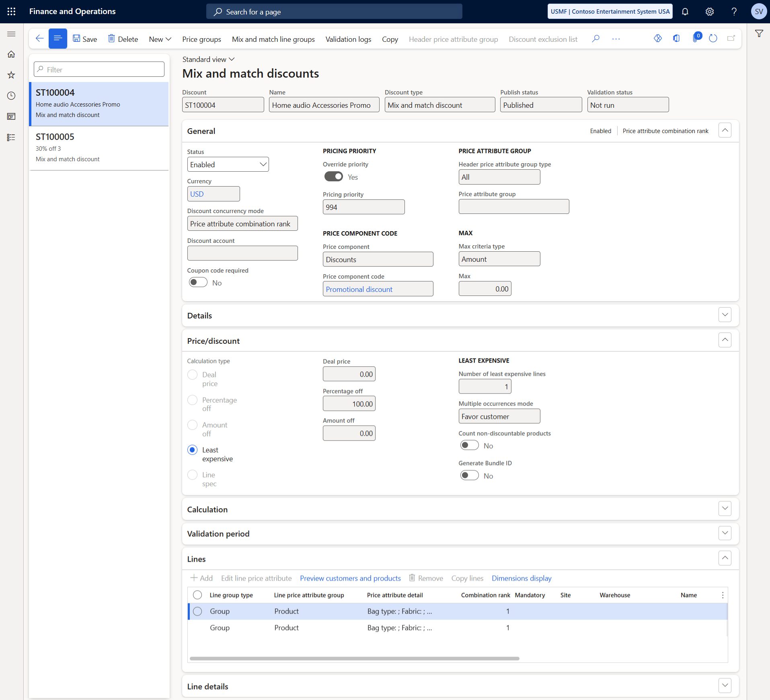This screenshot has height=700, width=770.
Task: Enable the Coupon code required toggle
Action: point(198,283)
